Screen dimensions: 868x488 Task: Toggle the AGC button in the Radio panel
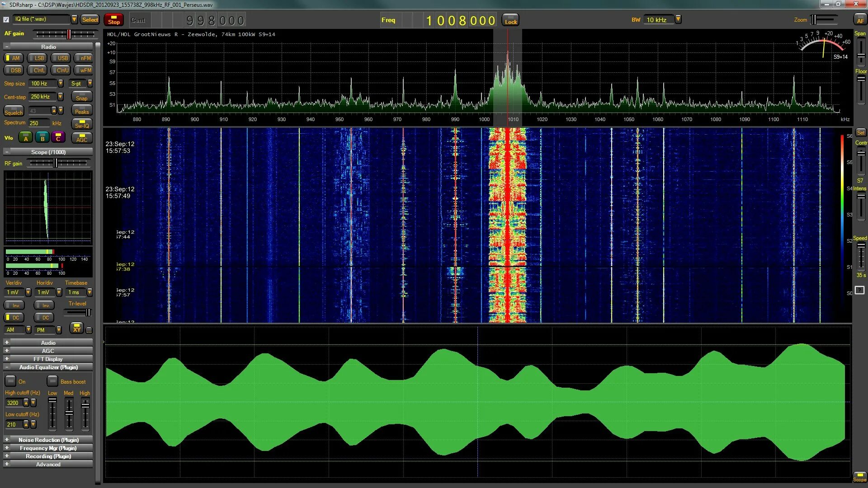[82, 137]
